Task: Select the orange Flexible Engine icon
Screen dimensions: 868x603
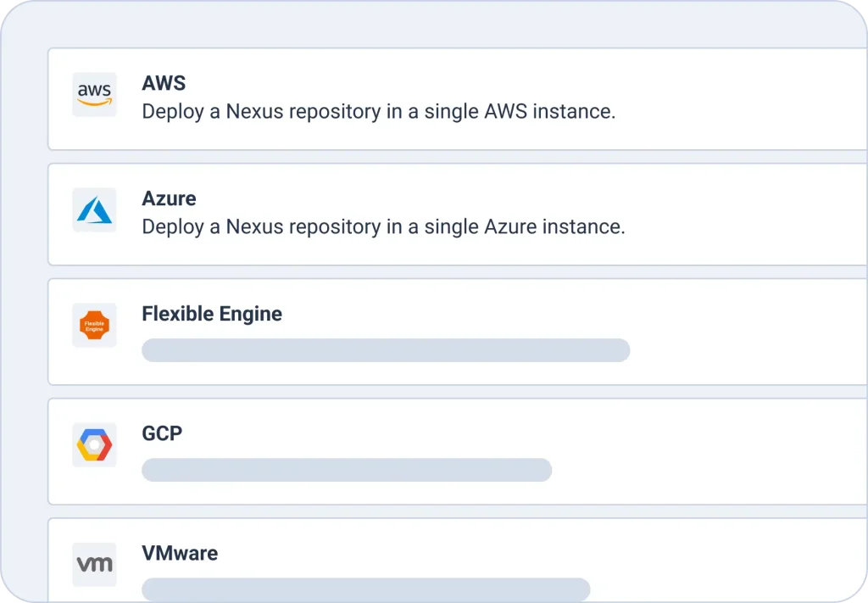Action: coord(94,325)
